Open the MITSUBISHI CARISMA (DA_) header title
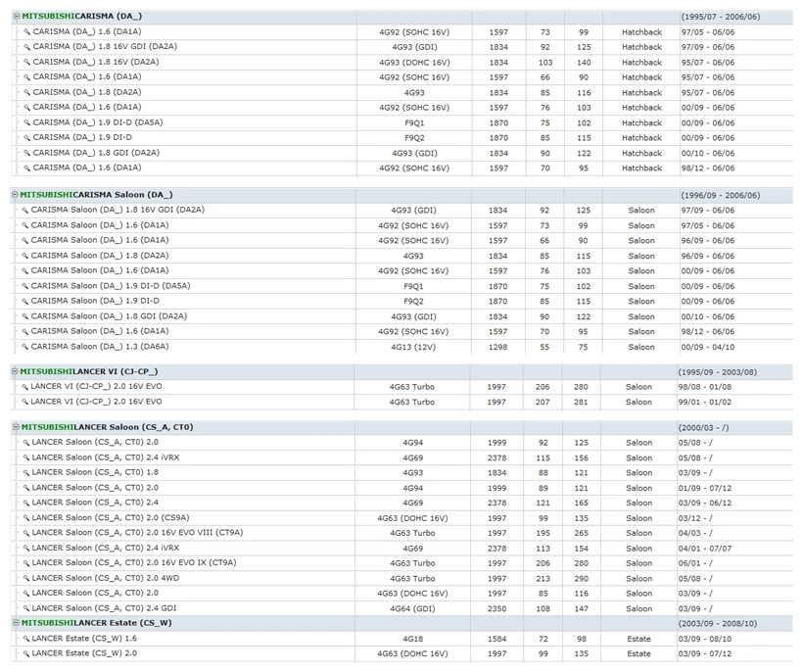The image size is (803, 672). point(82,16)
